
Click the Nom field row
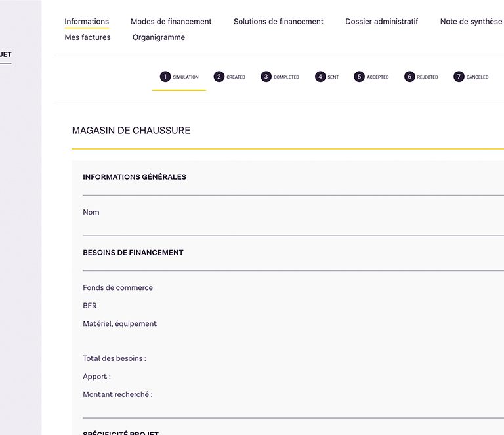point(91,213)
